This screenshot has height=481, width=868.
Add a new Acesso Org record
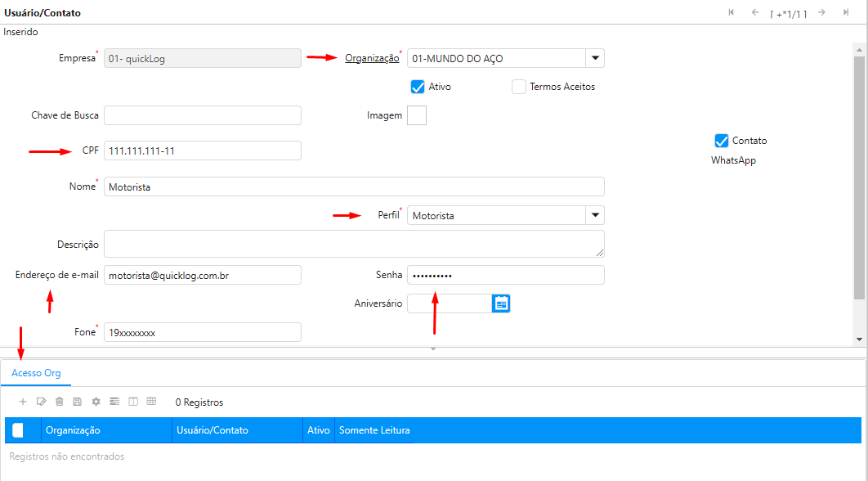23,402
